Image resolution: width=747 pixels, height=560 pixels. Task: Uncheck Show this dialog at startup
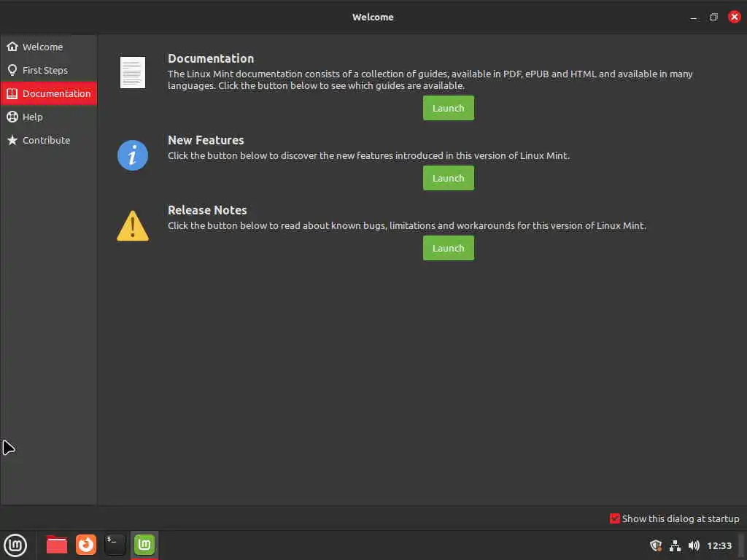click(x=614, y=518)
